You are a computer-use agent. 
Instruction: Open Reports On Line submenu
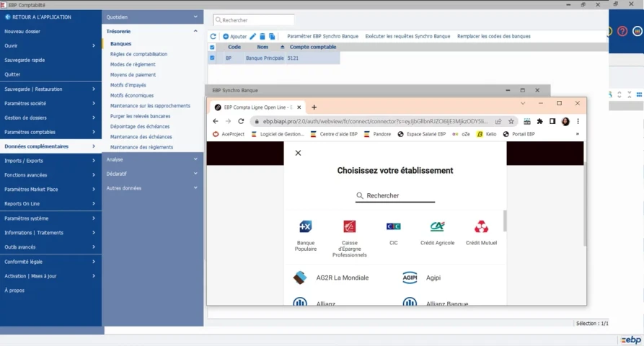coord(50,204)
